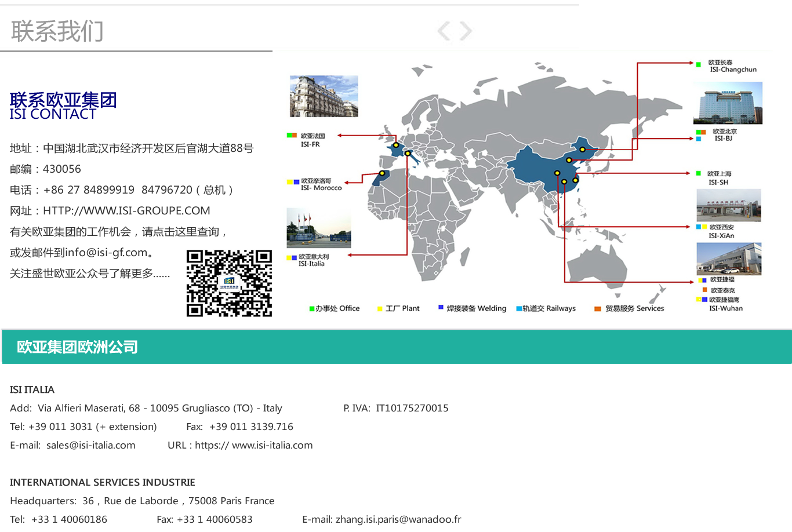Click the orange Services legend square
This screenshot has height=532, width=792.
tap(597, 309)
